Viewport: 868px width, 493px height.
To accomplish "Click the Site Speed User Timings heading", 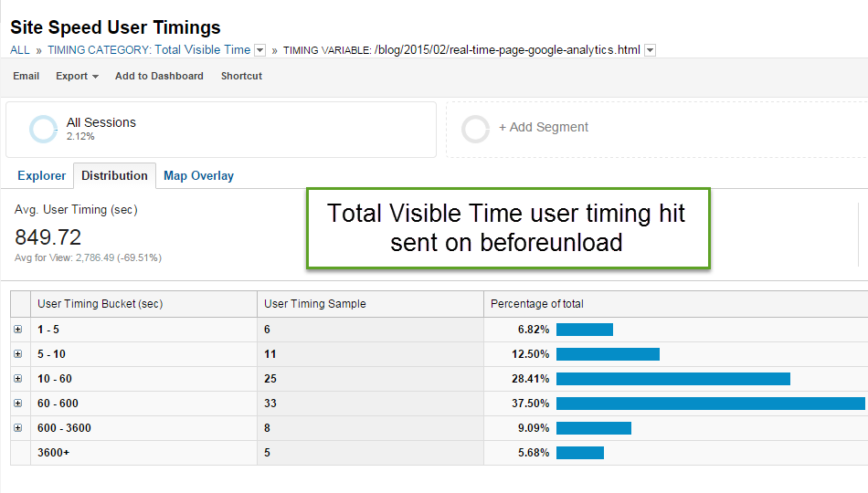I will (115, 27).
